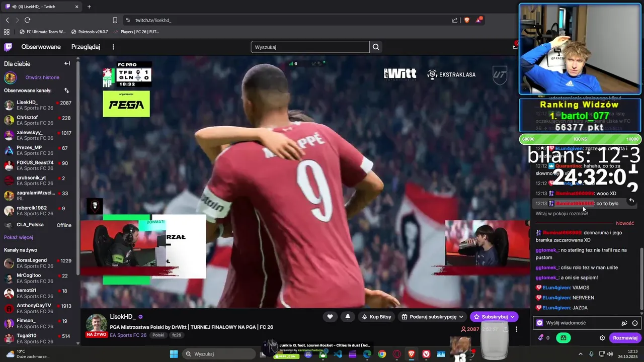Screen dimensions: 644x362
Task: Select MrCogitoo live channel
Action: 38,278
